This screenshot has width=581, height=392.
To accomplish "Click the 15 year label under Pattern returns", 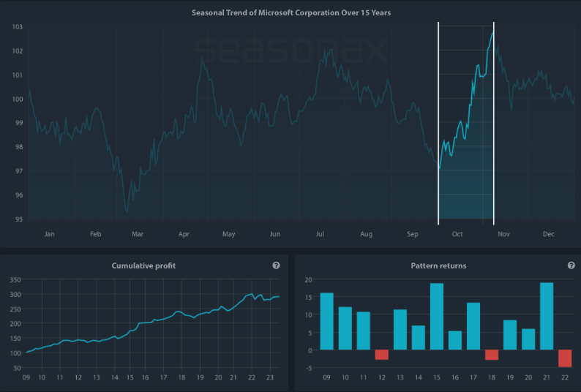I will 437,377.
